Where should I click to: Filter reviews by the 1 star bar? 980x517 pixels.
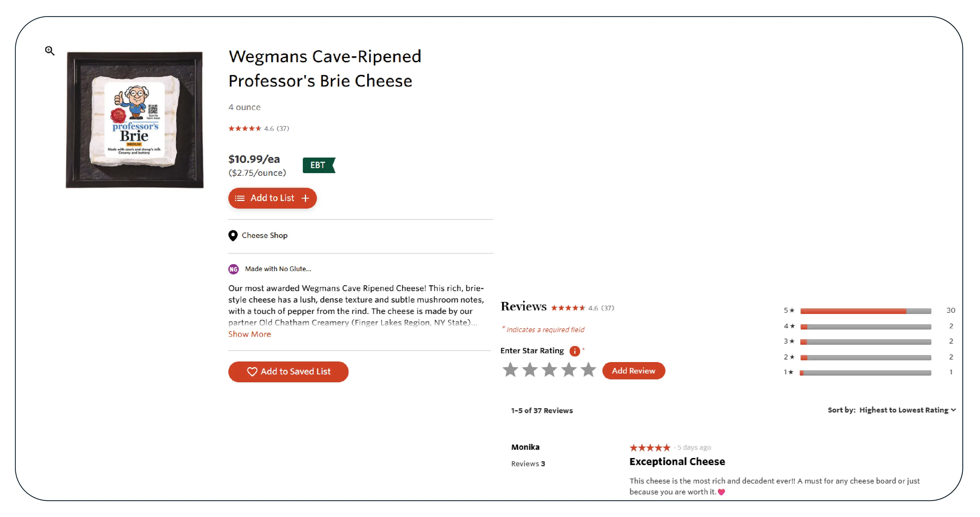pyautogui.click(x=865, y=373)
